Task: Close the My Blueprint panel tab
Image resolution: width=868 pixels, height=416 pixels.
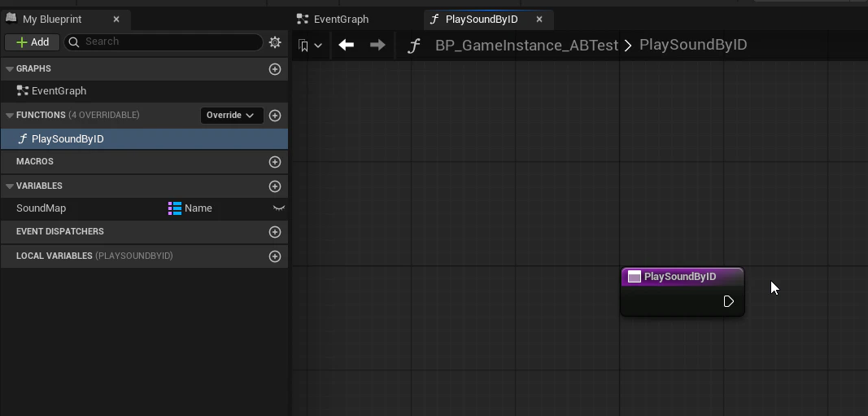Action: (116, 20)
